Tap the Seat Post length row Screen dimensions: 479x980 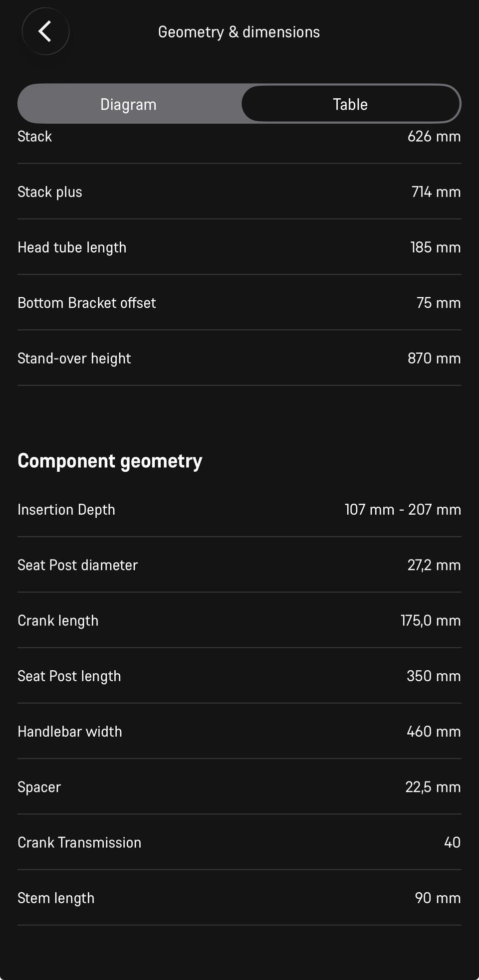(x=239, y=675)
